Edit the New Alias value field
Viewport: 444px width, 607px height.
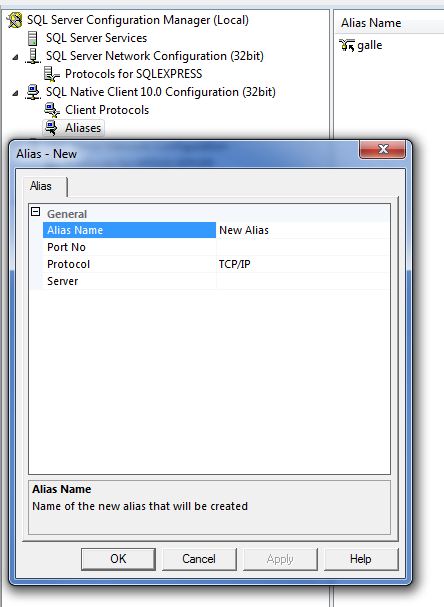[303, 230]
